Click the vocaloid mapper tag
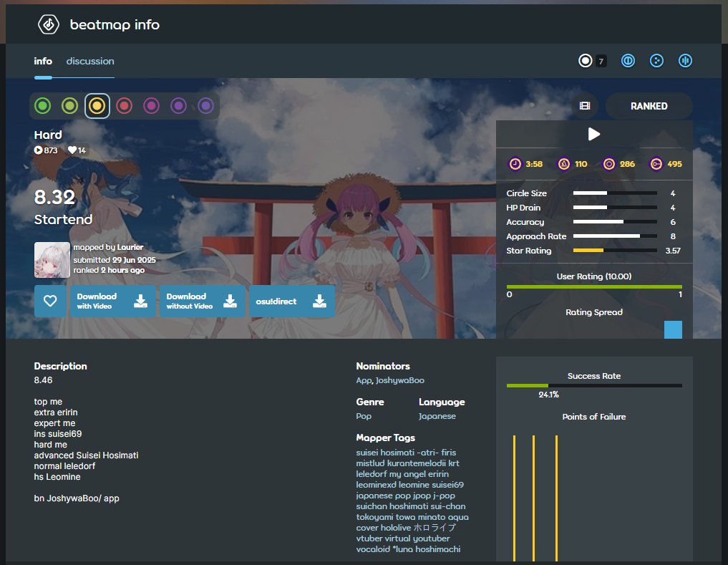 [373, 549]
